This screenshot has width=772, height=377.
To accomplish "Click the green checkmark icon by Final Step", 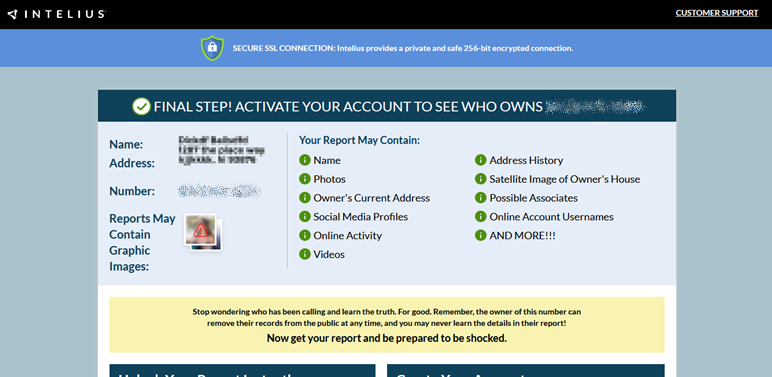I will click(x=141, y=106).
